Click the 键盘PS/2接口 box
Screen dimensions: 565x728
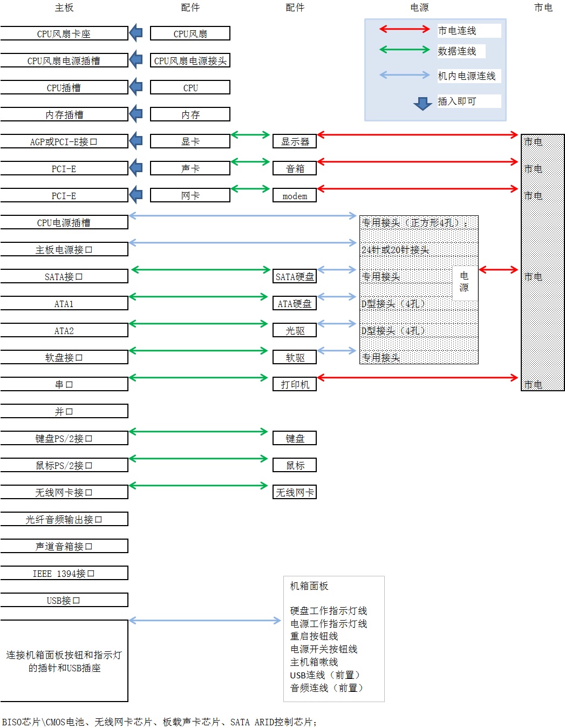64,438
